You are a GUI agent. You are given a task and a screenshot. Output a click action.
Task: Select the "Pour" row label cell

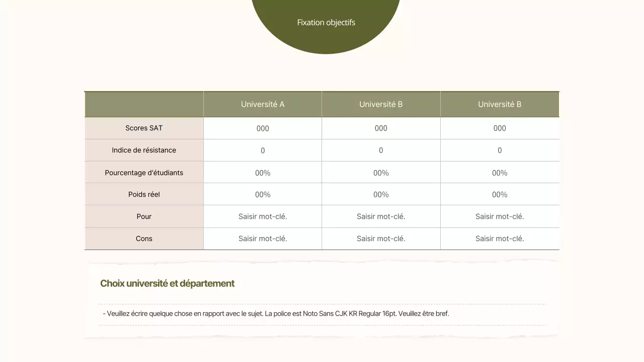tap(144, 217)
